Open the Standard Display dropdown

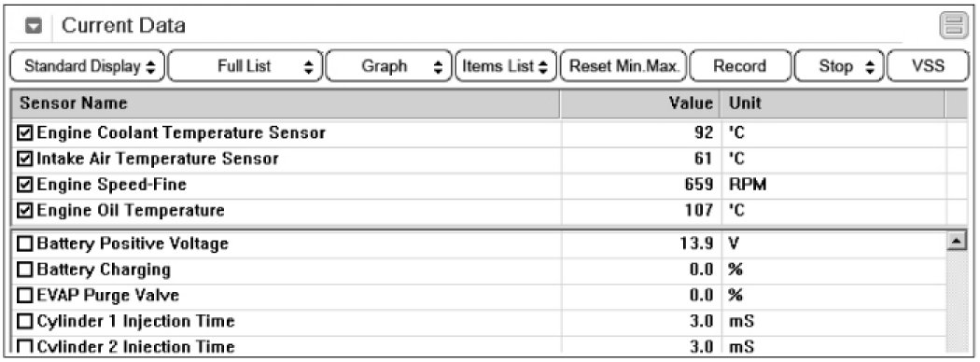click(88, 66)
